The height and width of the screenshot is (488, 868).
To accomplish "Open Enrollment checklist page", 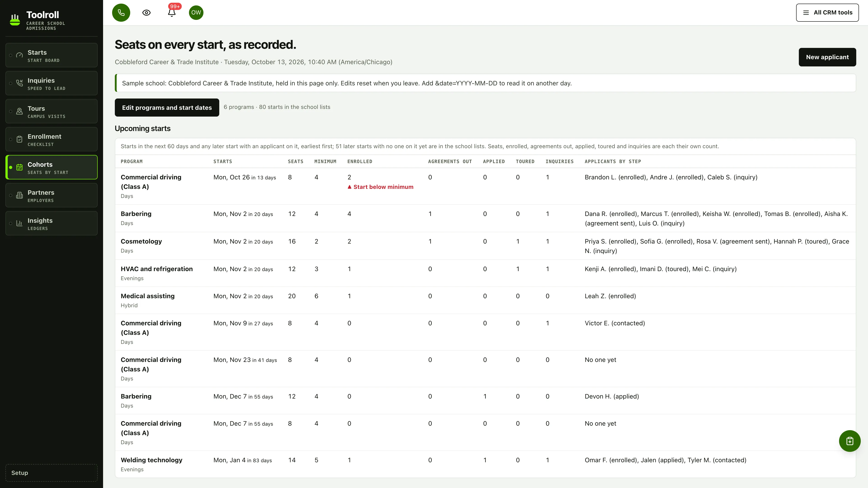I will [x=52, y=139].
